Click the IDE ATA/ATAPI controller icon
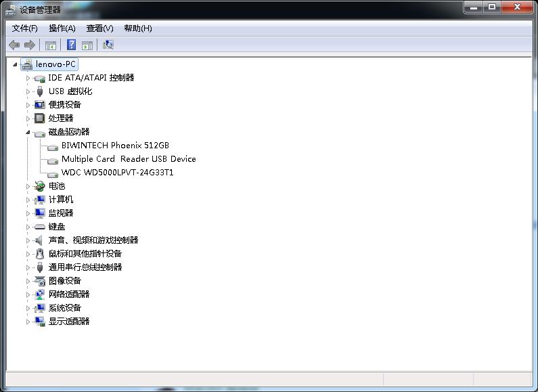 pos(40,79)
